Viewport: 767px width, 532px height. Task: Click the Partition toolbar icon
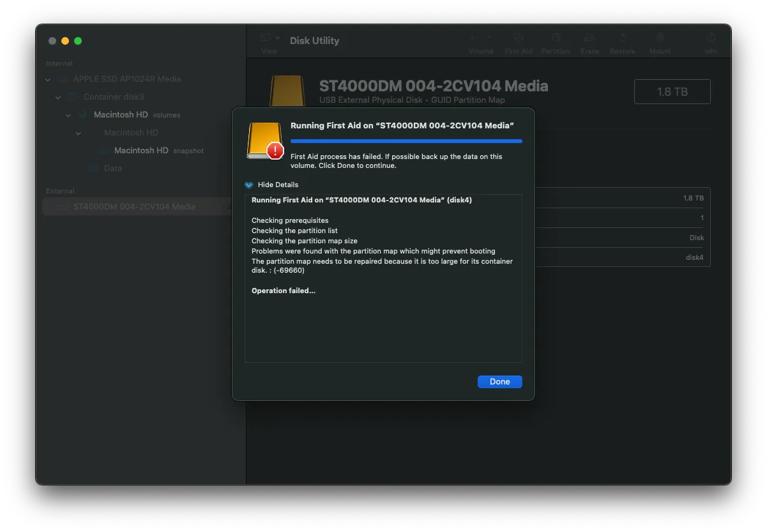556,38
